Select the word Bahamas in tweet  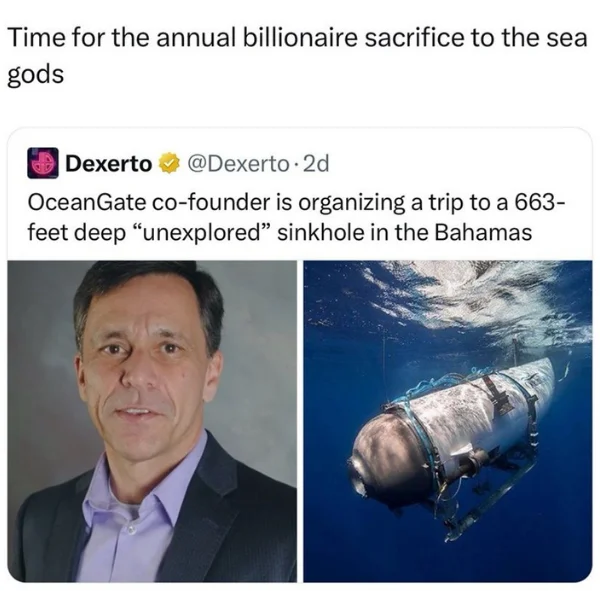click(483, 233)
